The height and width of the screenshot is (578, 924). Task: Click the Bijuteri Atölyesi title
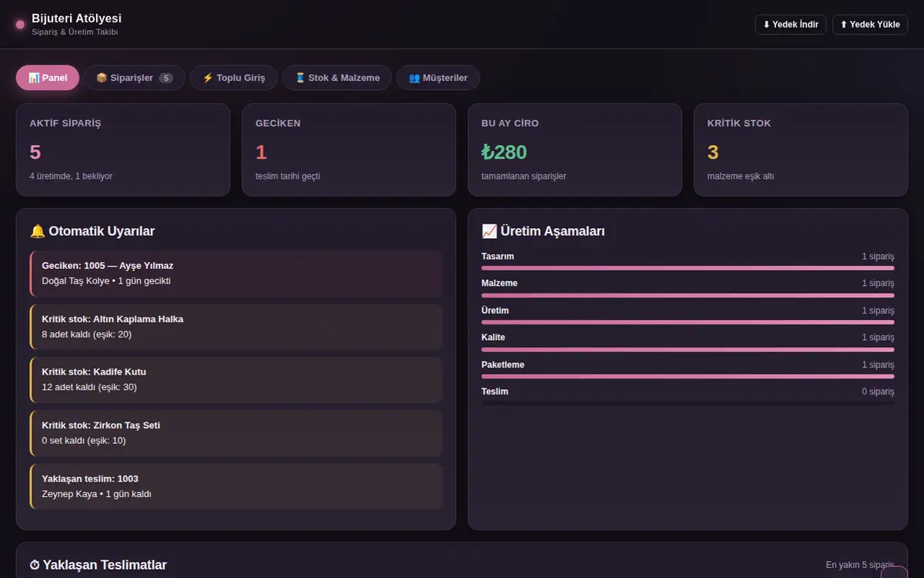tap(76, 18)
